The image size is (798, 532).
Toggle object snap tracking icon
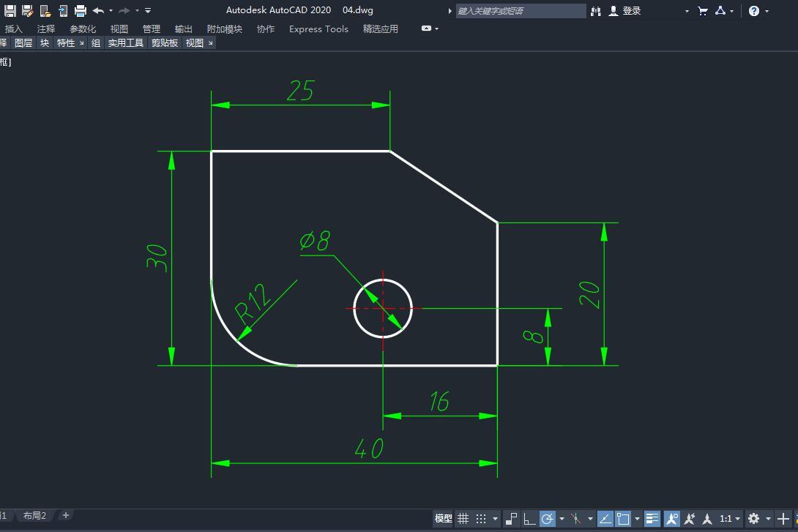(605, 518)
